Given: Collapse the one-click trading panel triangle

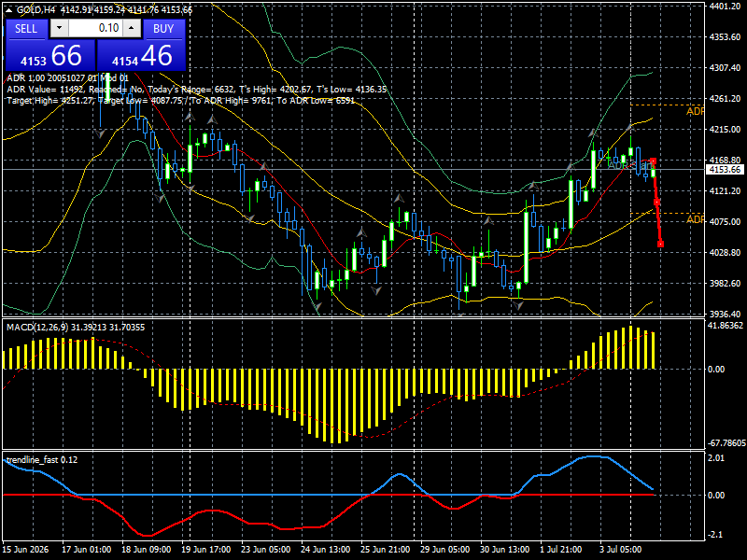Looking at the screenshot, I should [x=8, y=10].
